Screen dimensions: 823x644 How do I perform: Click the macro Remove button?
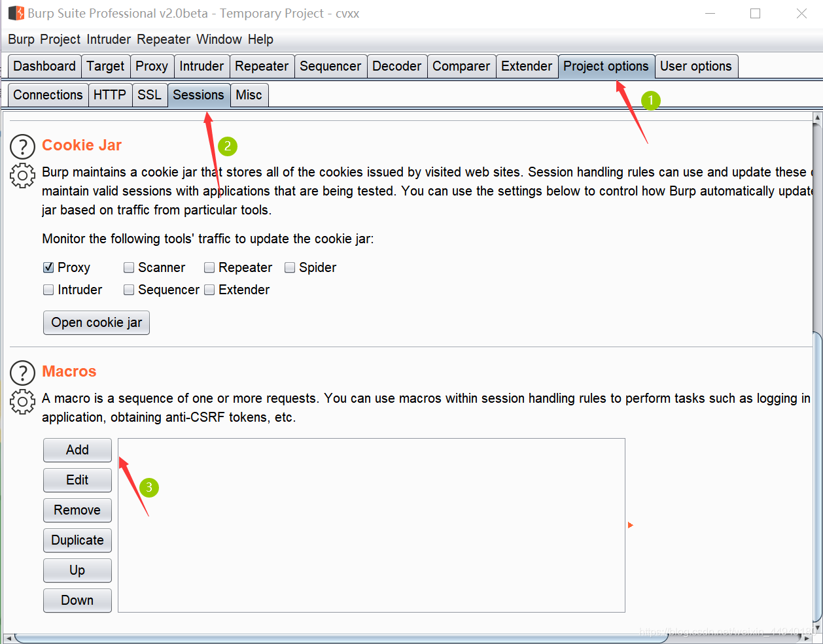(x=77, y=510)
